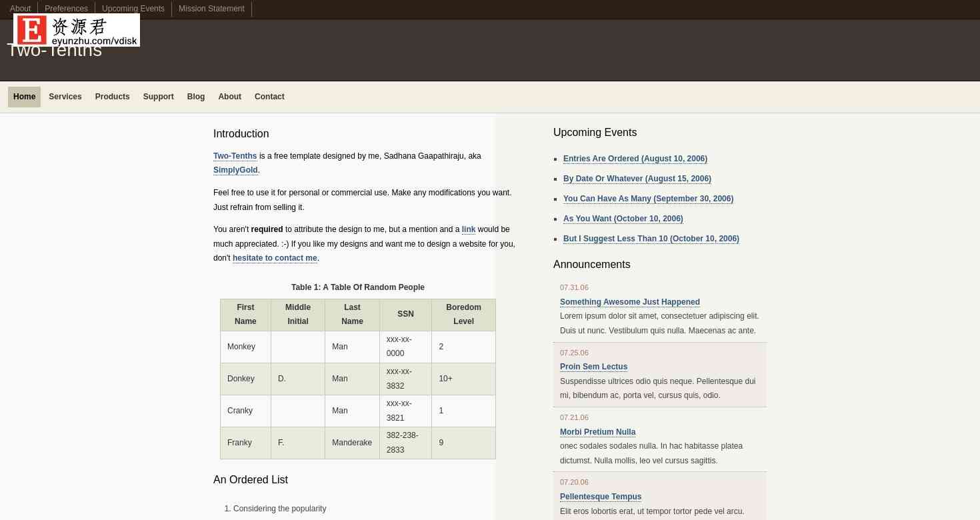Viewport: 980px width, 520px height.
Task: Click the date '07.25.06'
Action: [574, 353]
